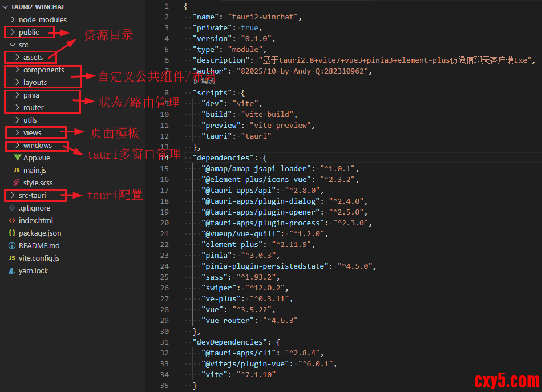
Task: Click the "vite build" script value
Action: (267, 115)
